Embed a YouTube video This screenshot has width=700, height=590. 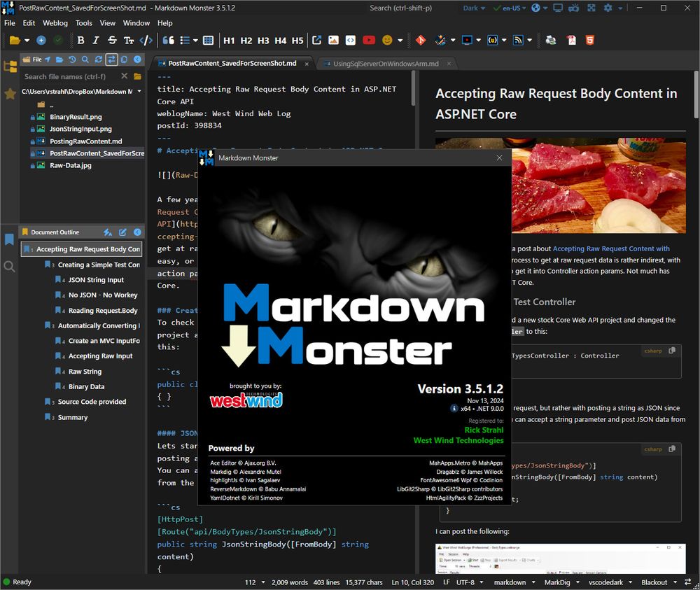click(369, 40)
